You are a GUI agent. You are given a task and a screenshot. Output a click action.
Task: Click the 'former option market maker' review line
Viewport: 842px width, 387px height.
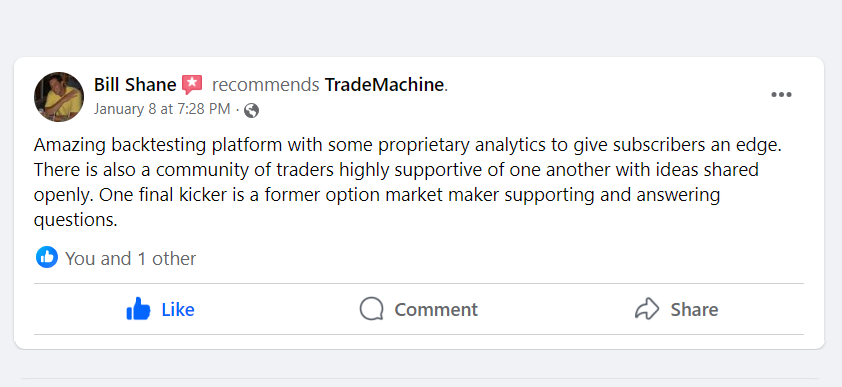[x=376, y=195]
